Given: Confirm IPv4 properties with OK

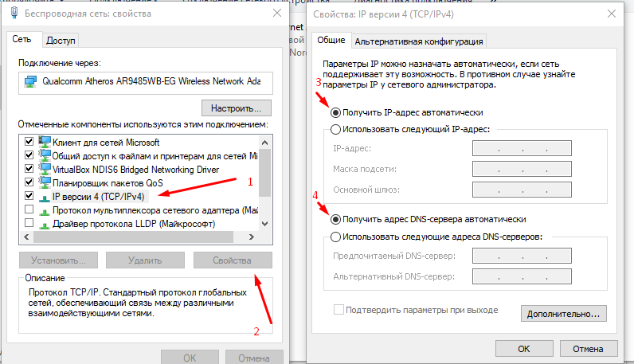Looking at the screenshot, I should coord(524,349).
